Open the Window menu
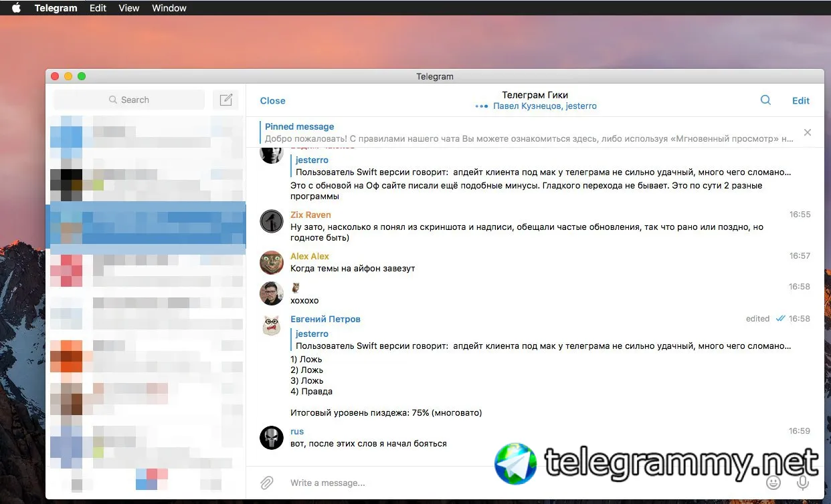The height and width of the screenshot is (504, 831). (x=169, y=8)
